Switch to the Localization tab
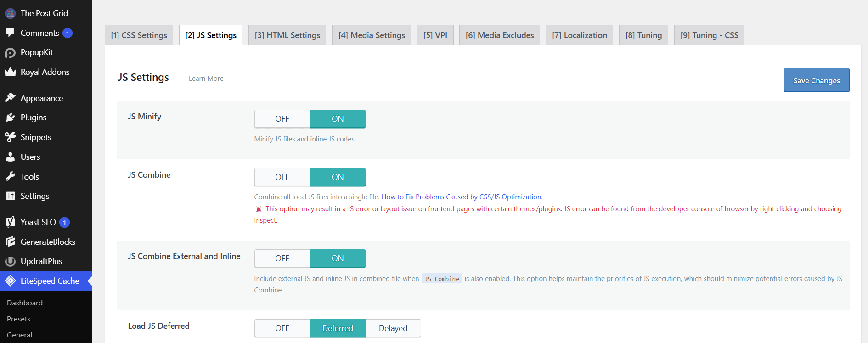The height and width of the screenshot is (343, 868). point(580,35)
